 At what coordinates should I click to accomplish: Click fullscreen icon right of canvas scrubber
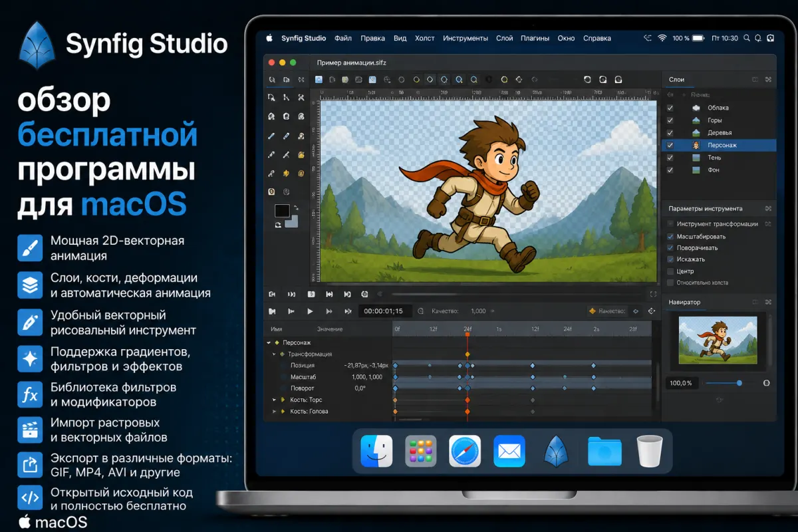[652, 294]
